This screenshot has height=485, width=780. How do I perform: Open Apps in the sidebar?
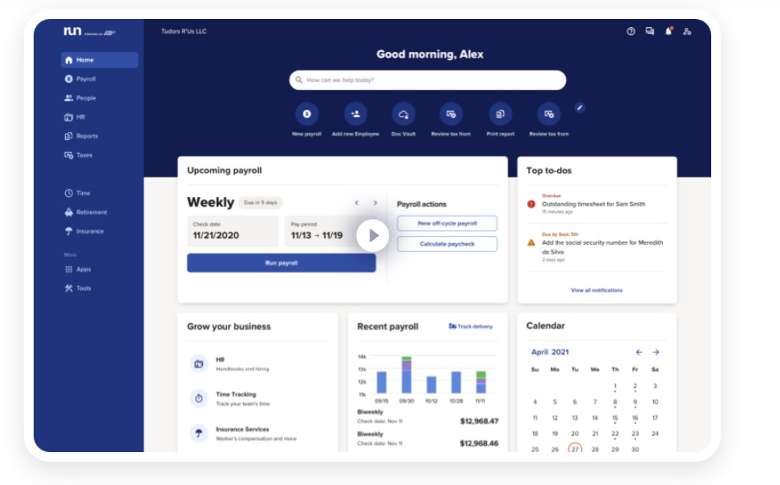(x=78, y=269)
